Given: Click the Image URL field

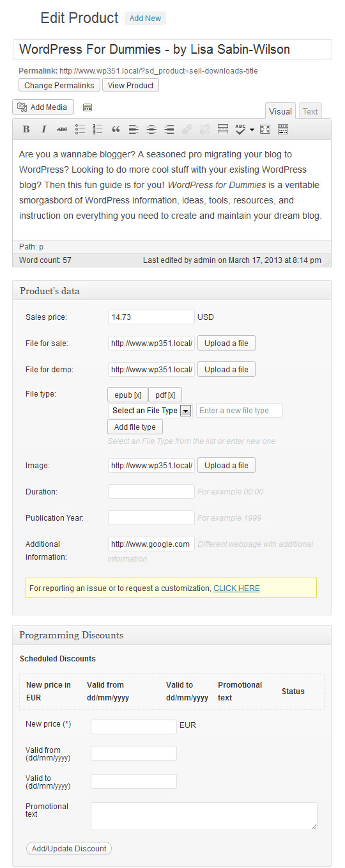Looking at the screenshot, I should tap(151, 465).
